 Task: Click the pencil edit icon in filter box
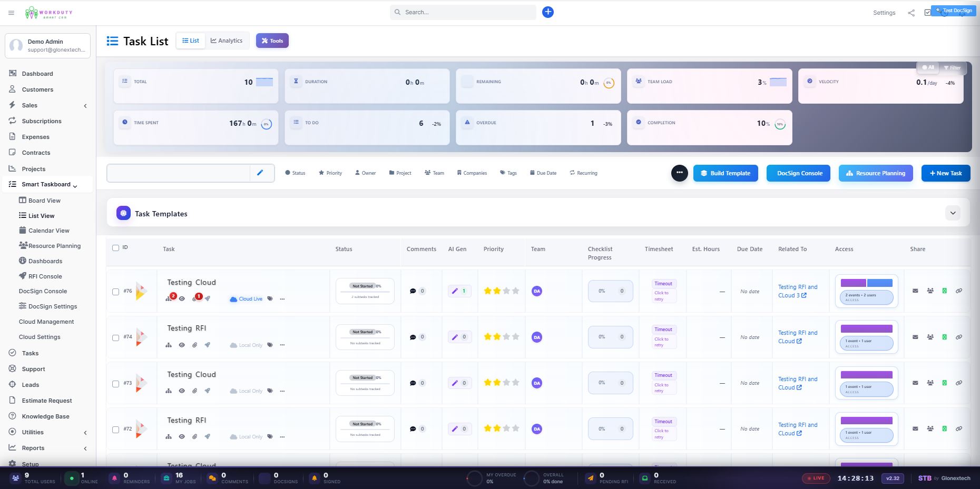pyautogui.click(x=260, y=173)
